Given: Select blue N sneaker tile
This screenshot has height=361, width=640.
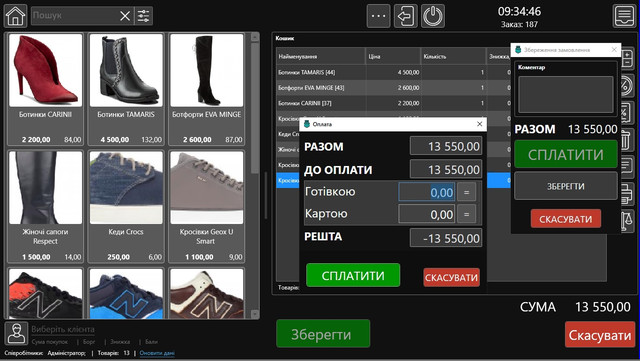Looking at the screenshot, I should 126,293.
